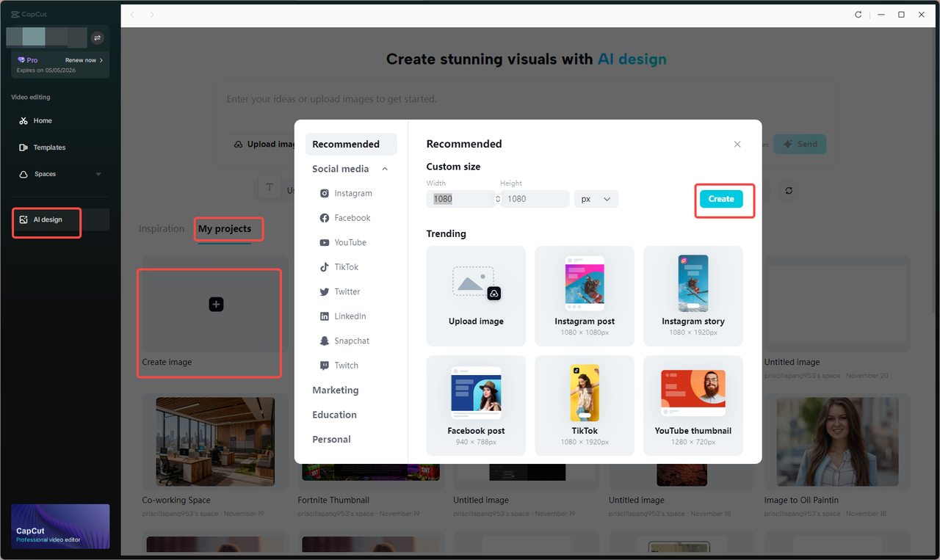Viewport: 940px width, 560px height.
Task: Open Home from the left sidebar
Action: tap(44, 120)
